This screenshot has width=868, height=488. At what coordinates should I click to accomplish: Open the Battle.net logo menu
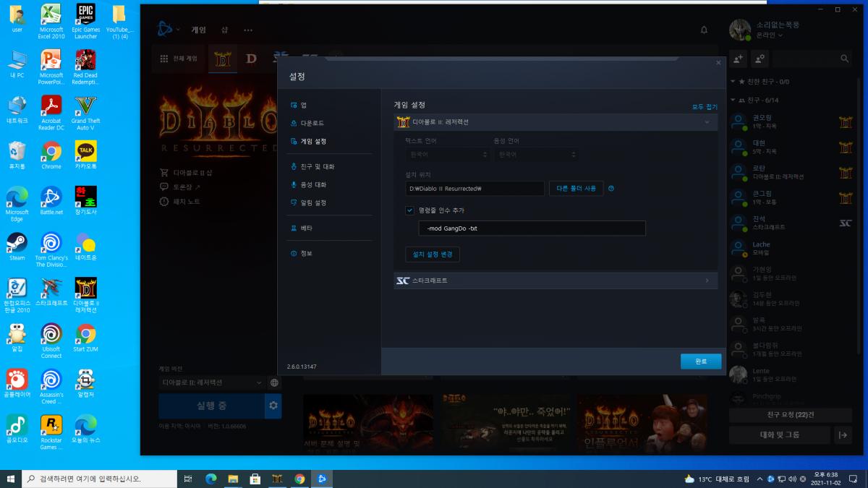[x=168, y=30]
